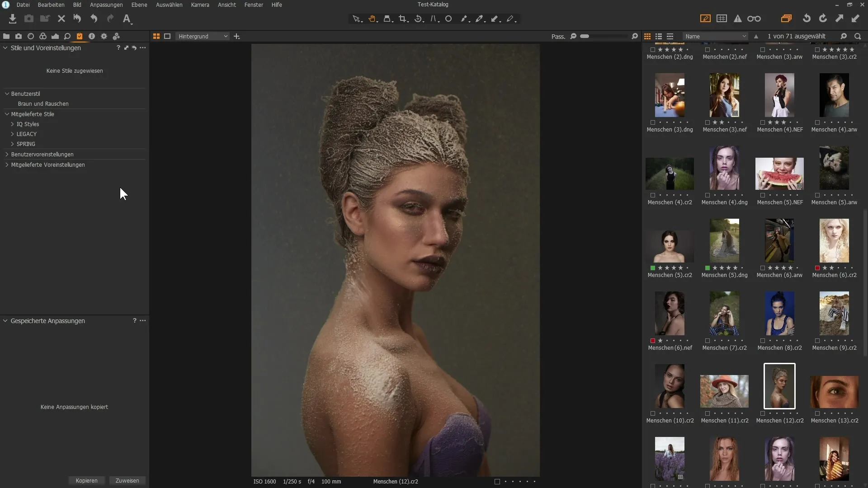Collapse the Mitgelieferte Stile group
868x488 pixels.
(7, 114)
